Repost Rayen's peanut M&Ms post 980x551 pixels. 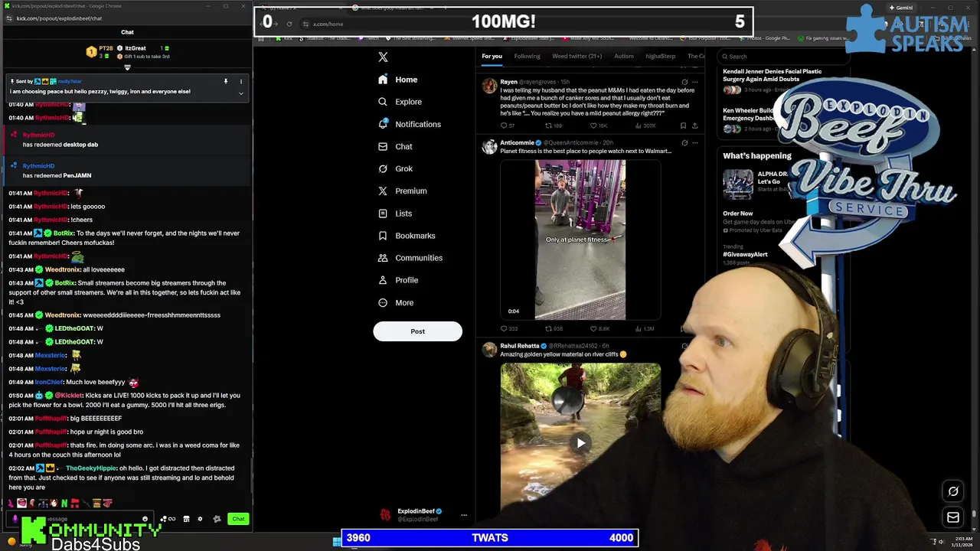pos(553,126)
